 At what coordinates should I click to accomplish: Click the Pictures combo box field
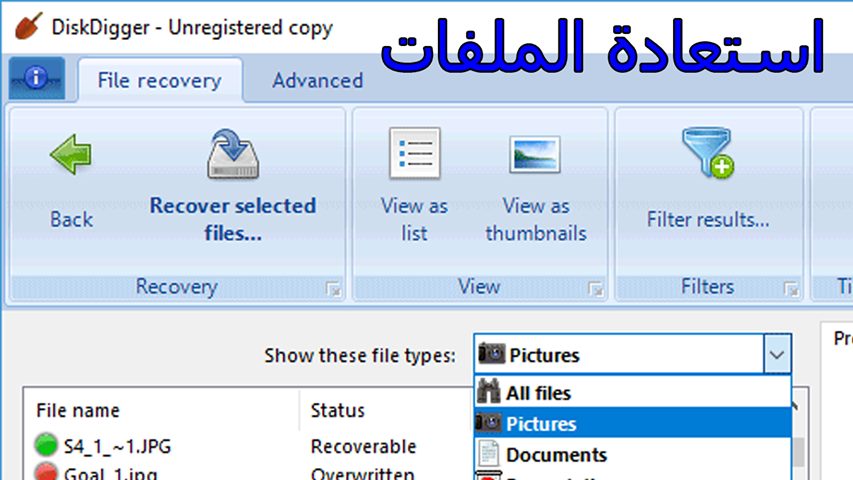[619, 355]
